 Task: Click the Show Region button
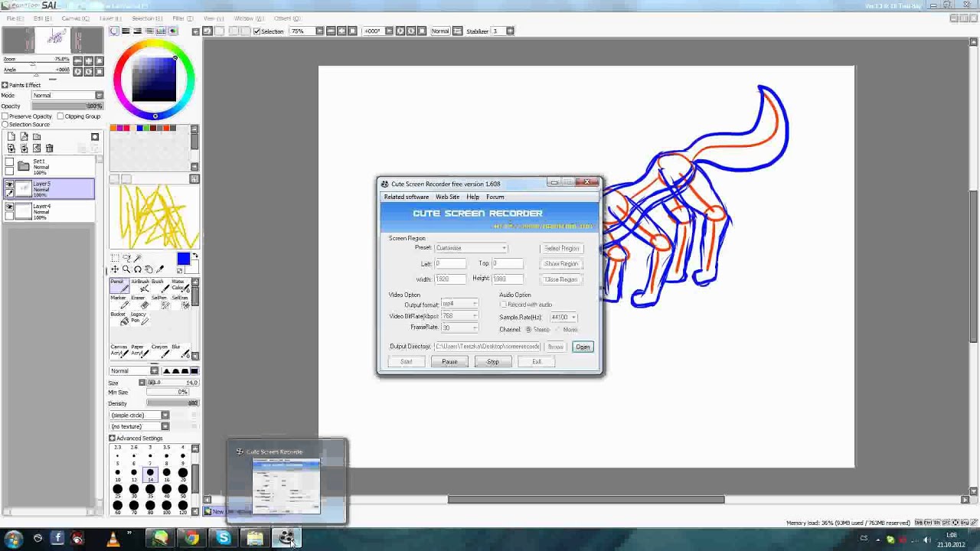click(x=561, y=263)
